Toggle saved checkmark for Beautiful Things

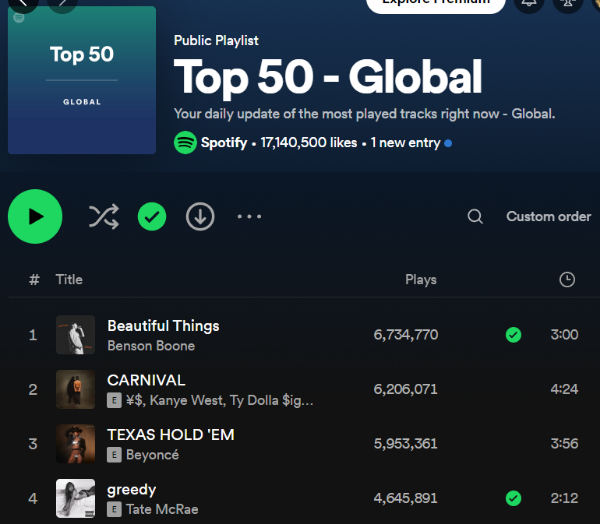point(513,335)
